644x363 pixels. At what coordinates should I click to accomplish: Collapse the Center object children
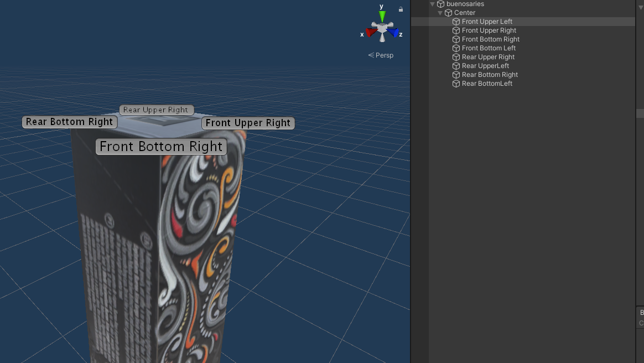click(440, 13)
